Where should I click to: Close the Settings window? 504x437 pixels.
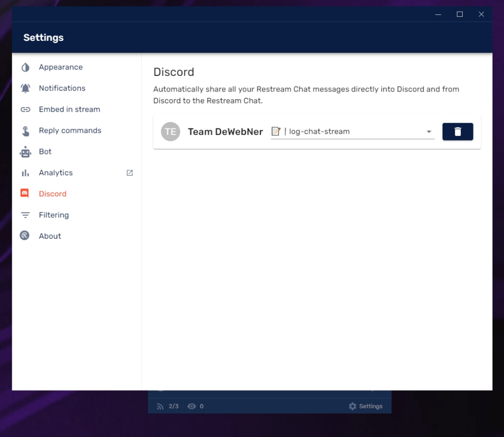click(481, 14)
